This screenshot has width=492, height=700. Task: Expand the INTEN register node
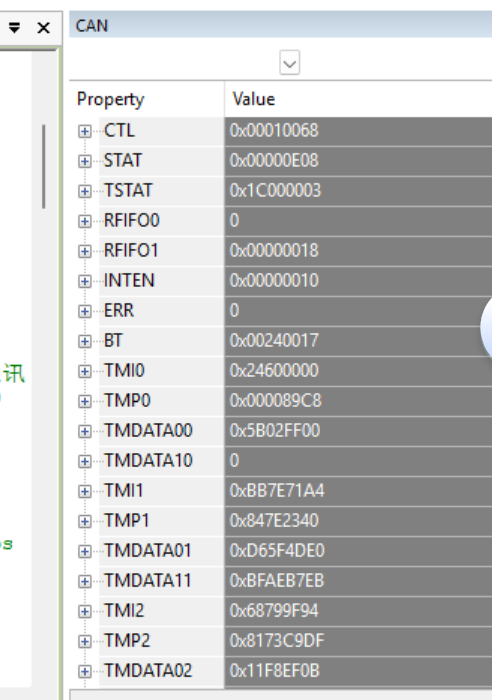[84, 281]
